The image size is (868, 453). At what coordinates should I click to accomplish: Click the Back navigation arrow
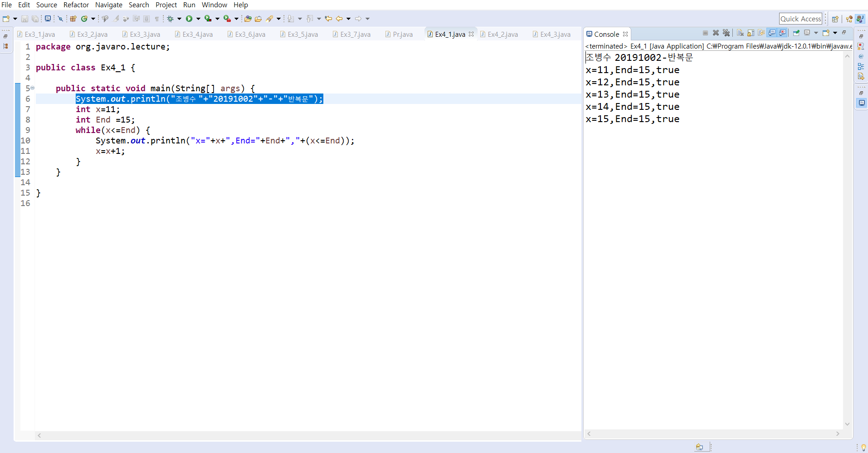click(x=339, y=19)
